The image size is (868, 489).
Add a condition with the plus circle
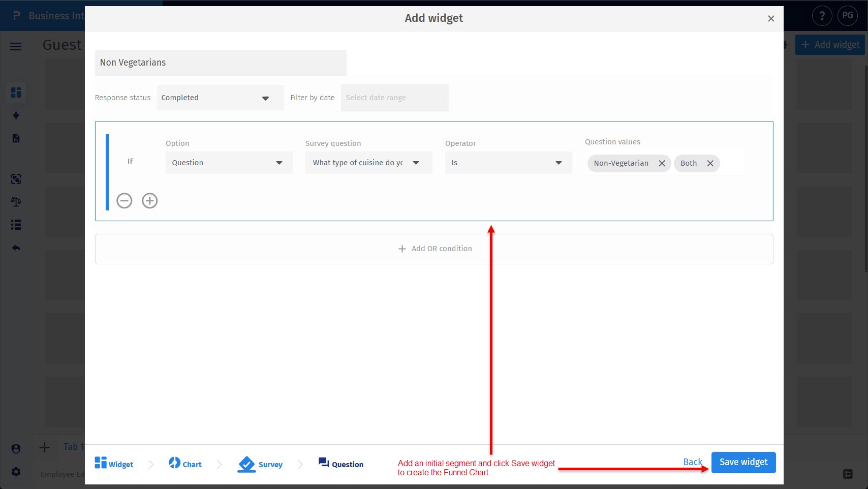tap(150, 201)
